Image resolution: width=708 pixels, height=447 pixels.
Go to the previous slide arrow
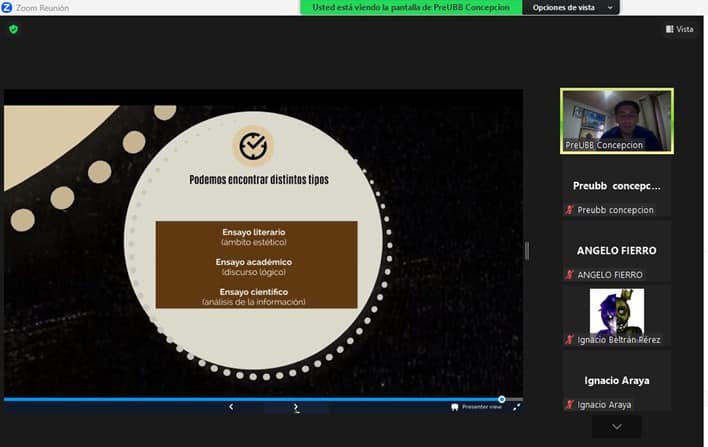click(231, 407)
